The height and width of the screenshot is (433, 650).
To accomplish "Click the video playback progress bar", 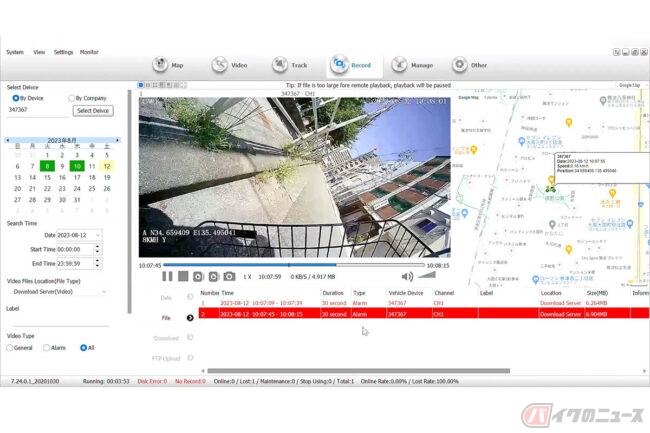I will (294, 265).
